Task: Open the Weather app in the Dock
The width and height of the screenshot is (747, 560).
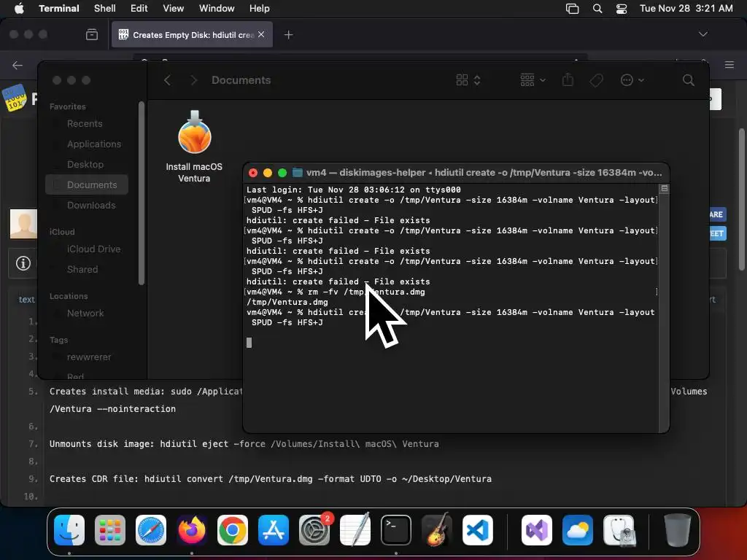Action: pyautogui.click(x=578, y=530)
